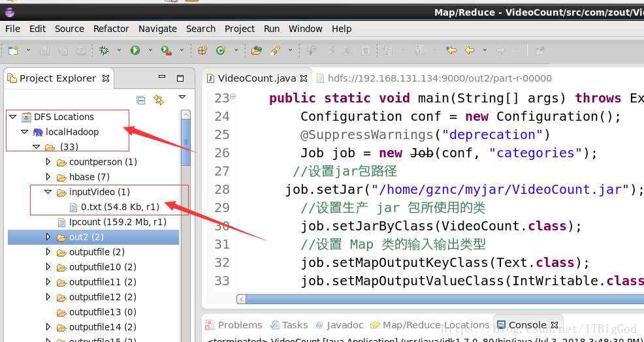Expand the out2 folder
Viewport: 644px width, 342px height.
coord(48,237)
